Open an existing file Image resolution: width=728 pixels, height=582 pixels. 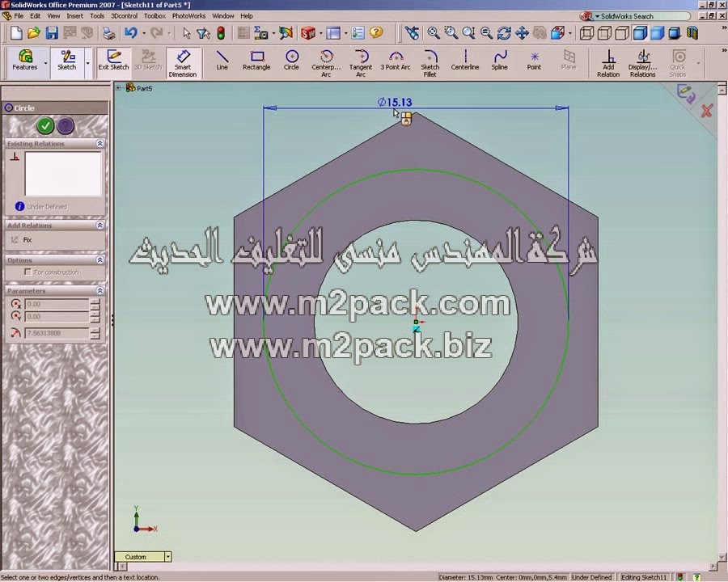(x=33, y=33)
